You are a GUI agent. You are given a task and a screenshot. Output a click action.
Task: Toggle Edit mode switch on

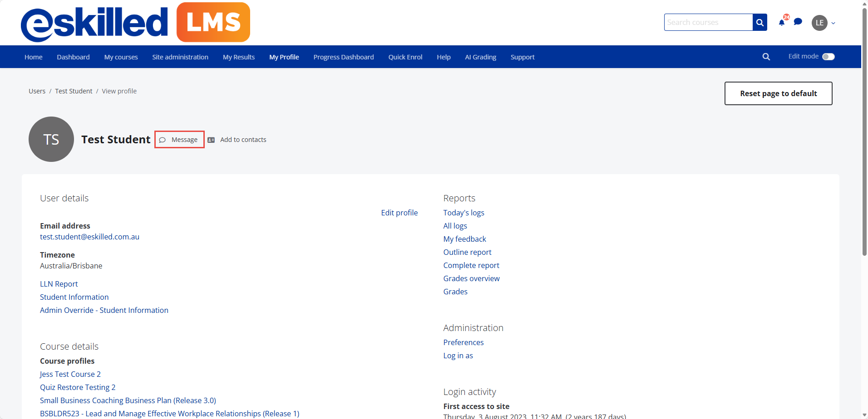828,57
